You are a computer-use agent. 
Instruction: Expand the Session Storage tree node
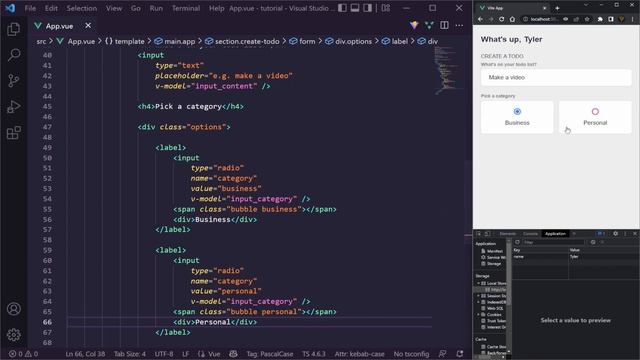[478, 296]
